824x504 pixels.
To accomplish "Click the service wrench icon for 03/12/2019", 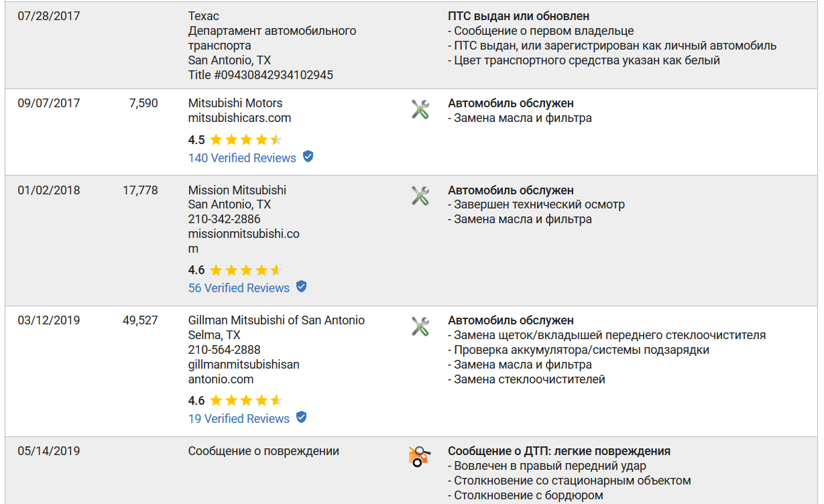I will click(420, 326).
